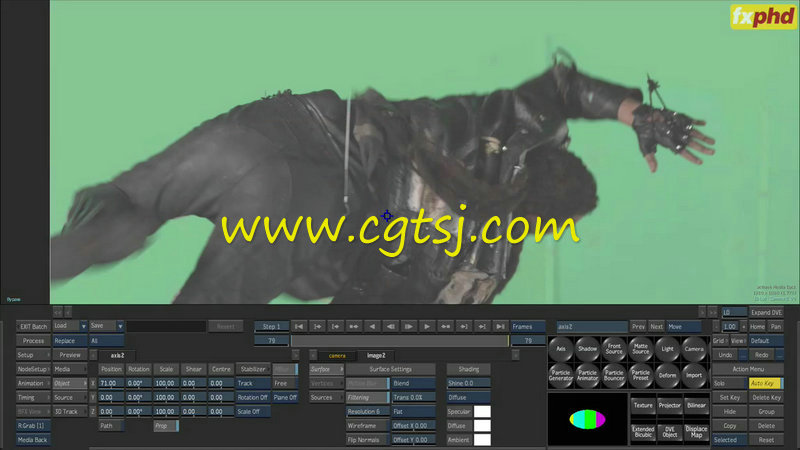Screen dimensions: 800x450
Task: Open the Specular color swatch
Action: tap(482, 412)
